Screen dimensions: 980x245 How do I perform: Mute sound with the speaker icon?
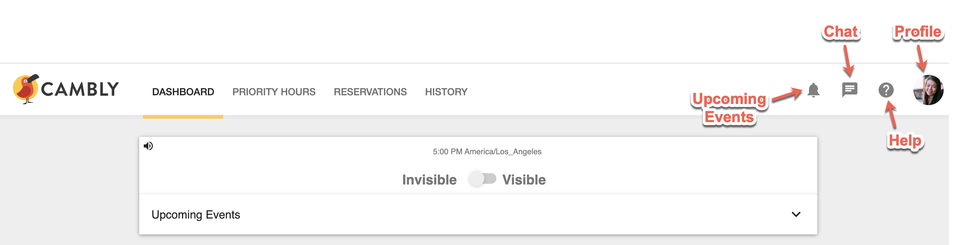coord(148,146)
